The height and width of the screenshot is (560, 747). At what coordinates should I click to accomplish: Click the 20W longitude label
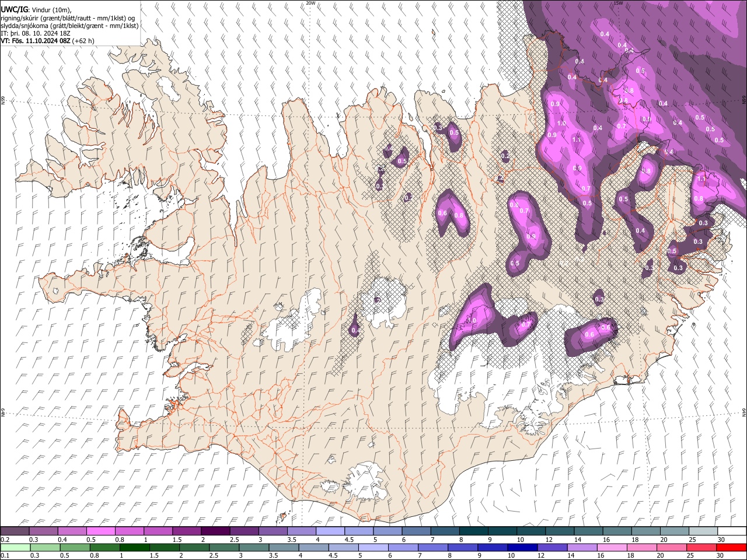(x=310, y=3)
